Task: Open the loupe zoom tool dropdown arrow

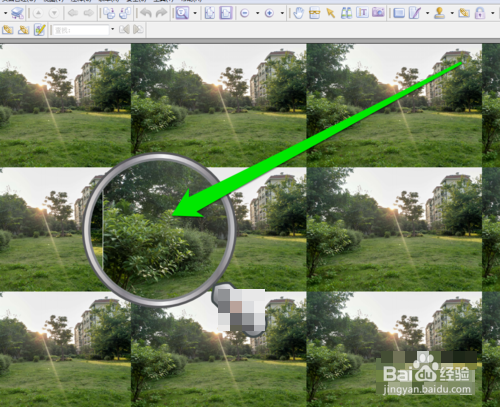Action: point(195,13)
